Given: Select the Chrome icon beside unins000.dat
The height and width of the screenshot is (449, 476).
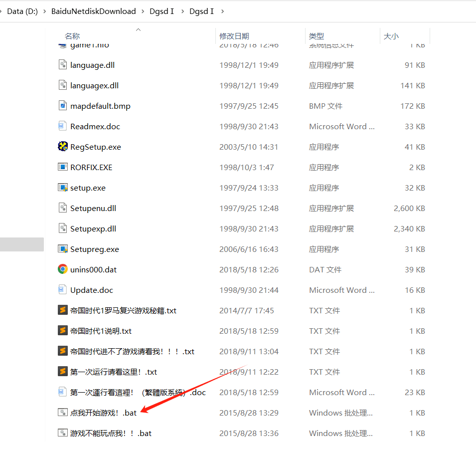Looking at the screenshot, I should coord(62,269).
